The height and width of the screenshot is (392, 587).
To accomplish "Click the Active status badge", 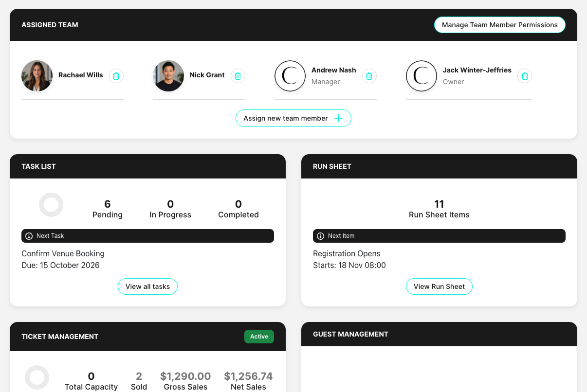I will [259, 337].
